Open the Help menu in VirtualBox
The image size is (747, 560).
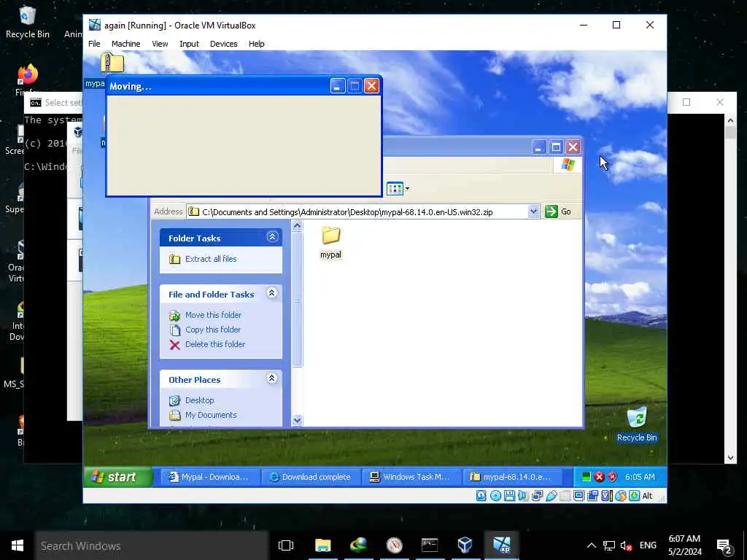click(x=256, y=44)
